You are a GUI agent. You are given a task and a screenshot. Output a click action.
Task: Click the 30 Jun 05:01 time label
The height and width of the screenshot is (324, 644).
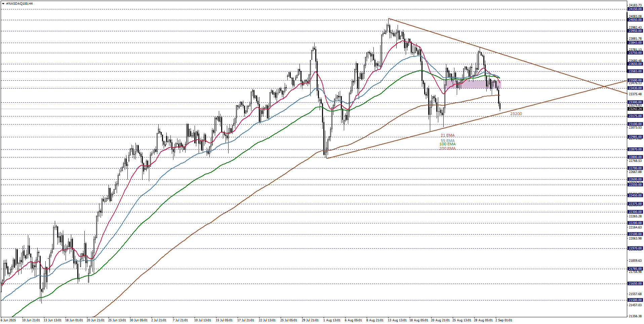[x=138, y=320]
